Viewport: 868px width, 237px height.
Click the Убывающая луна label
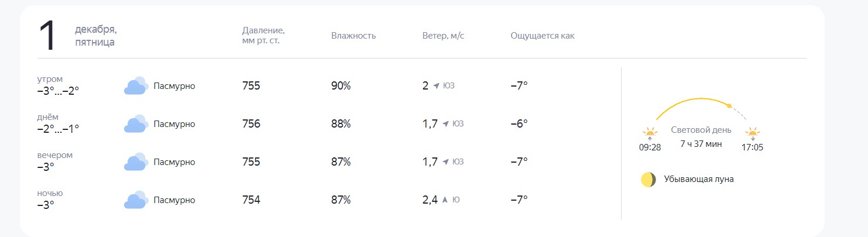point(699,180)
